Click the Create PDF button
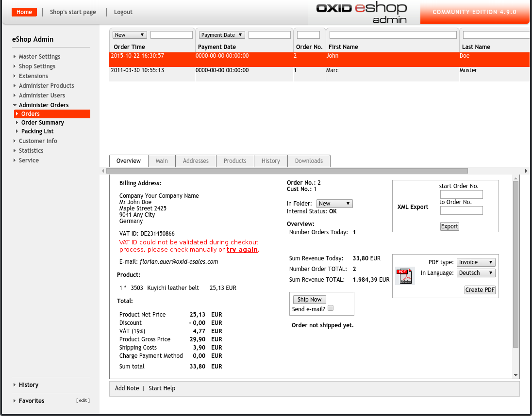The height and width of the screenshot is (416, 532). tap(480, 290)
